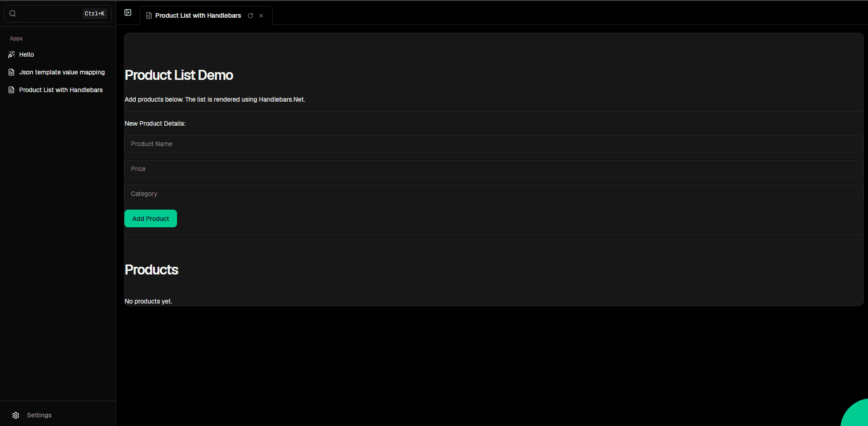Click the sidebar Product List document icon
The height and width of the screenshot is (426, 868).
(x=12, y=90)
